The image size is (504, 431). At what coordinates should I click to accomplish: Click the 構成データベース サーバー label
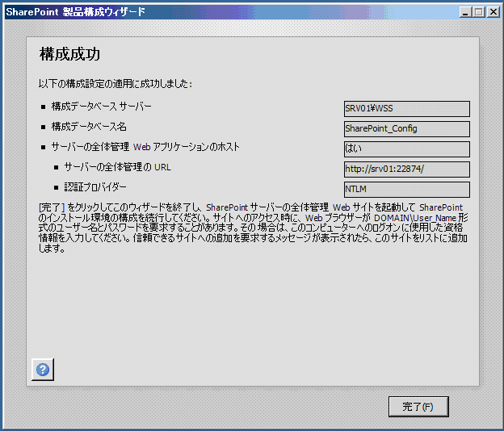click(101, 107)
